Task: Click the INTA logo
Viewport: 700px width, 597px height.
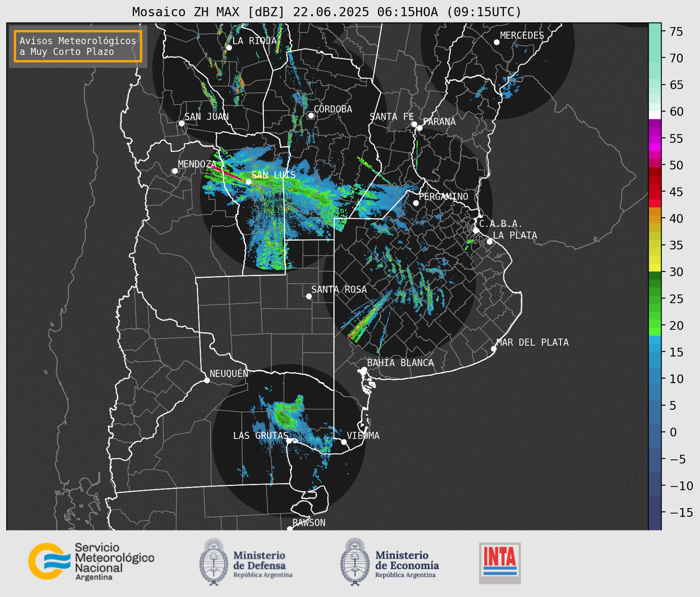Action: [500, 563]
